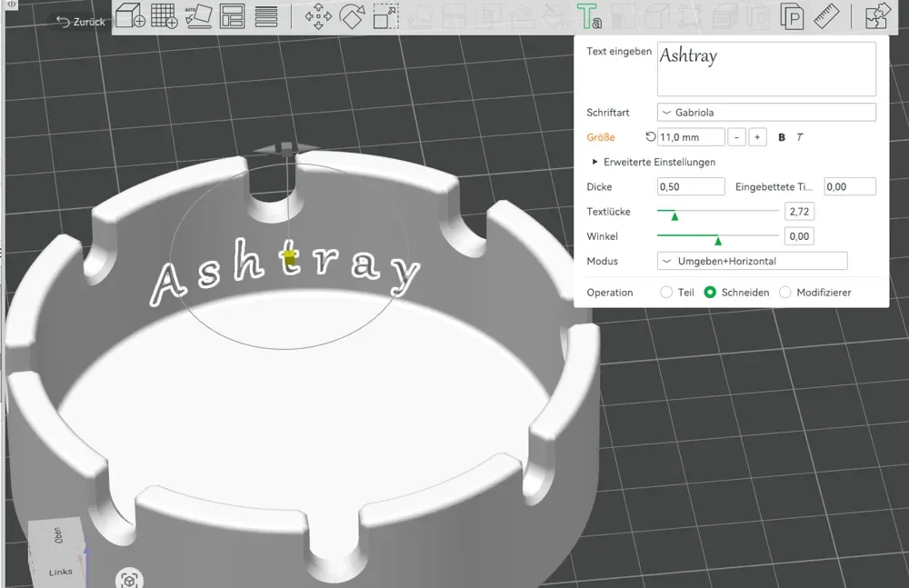Click the text input box containing Ashtray
The height and width of the screenshot is (588, 909).
(x=766, y=69)
